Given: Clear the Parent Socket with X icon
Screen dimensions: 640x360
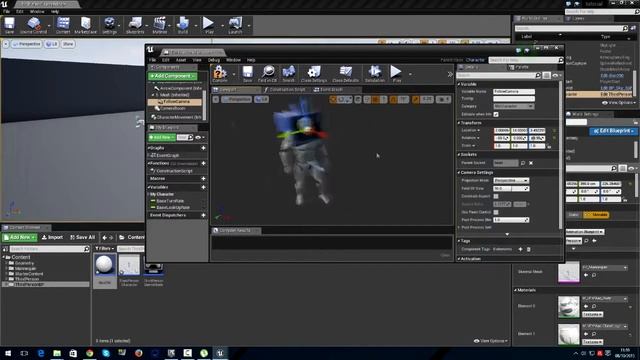Looking at the screenshot, I should click(x=531, y=163).
